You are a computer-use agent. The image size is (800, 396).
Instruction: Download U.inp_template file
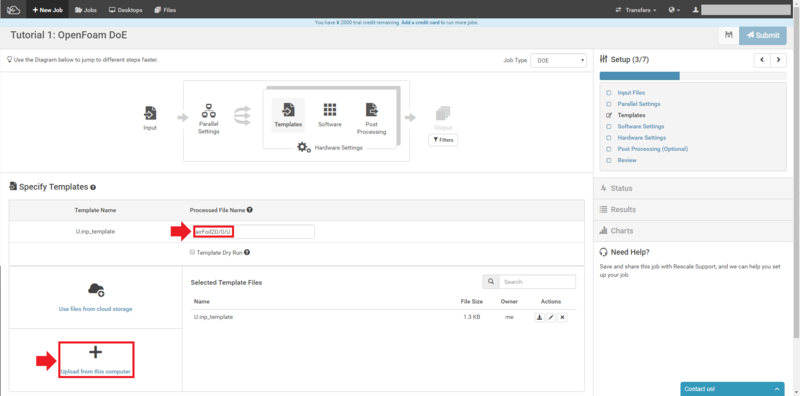pos(539,317)
